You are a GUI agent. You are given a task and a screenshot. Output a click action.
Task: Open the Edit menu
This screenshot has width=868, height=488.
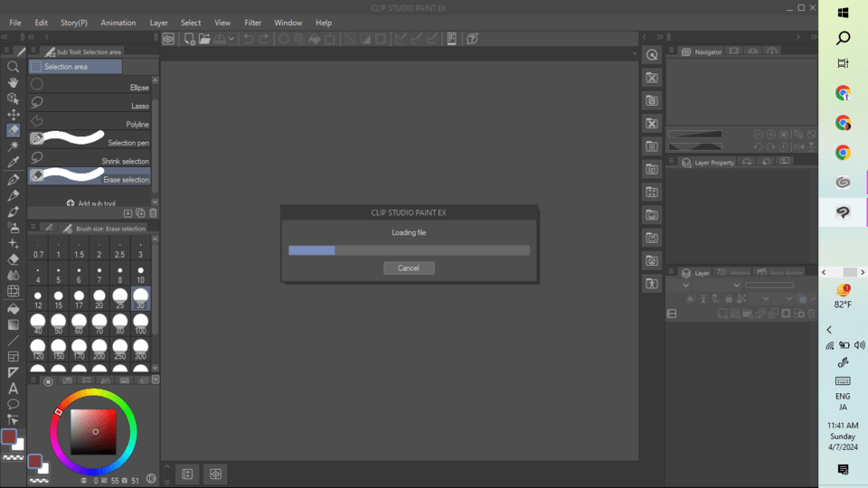point(41,23)
